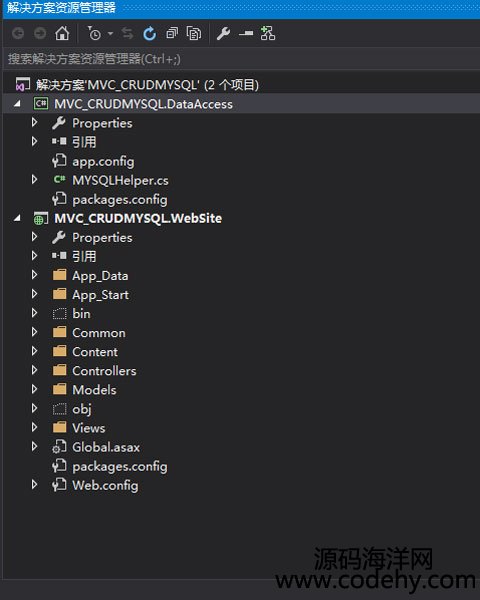Viewport: 480px width, 600px height.
Task: Click the Sync with Active Document icon
Action: point(127,34)
